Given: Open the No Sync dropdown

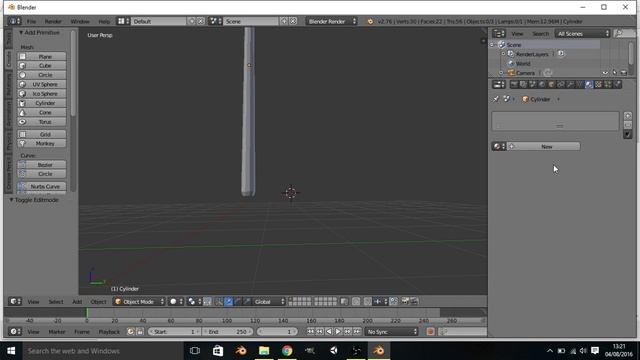Looking at the screenshot, I should [392, 332].
